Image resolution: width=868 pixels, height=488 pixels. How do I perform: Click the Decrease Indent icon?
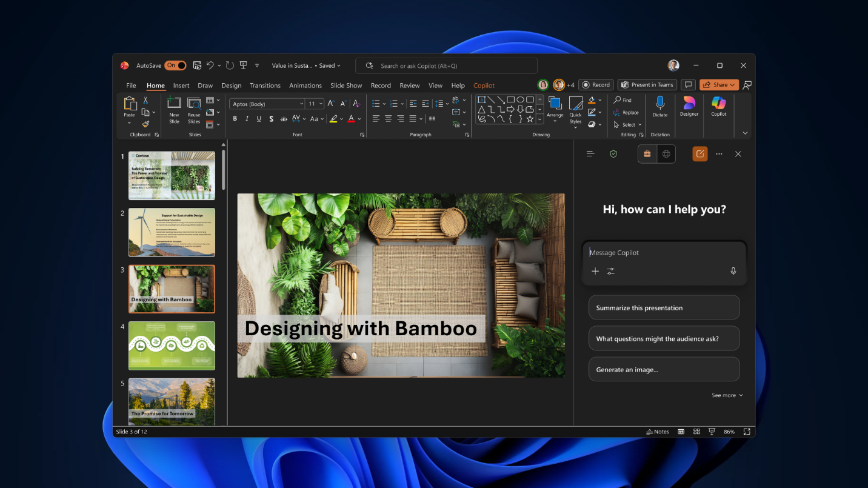pyautogui.click(x=413, y=104)
